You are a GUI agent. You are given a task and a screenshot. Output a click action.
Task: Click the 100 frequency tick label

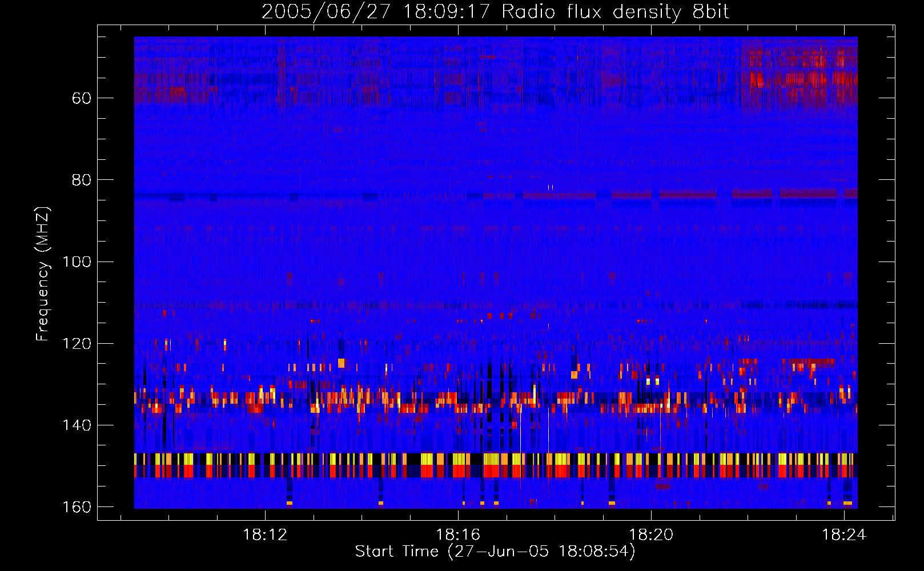[77, 262]
